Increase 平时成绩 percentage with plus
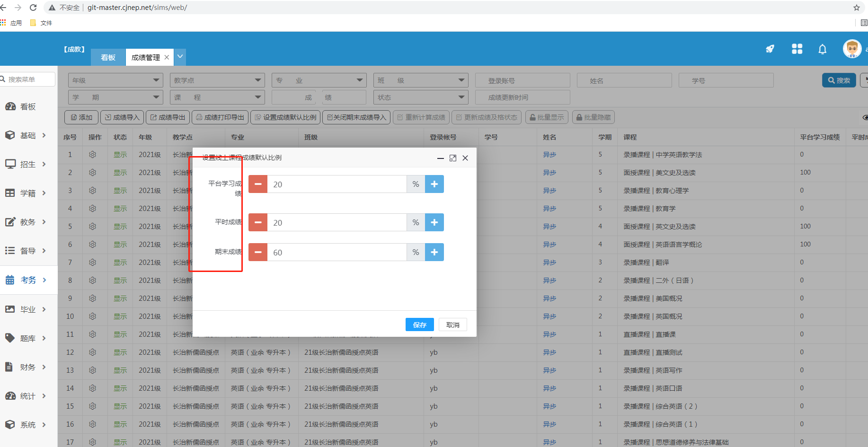The image size is (868, 447). pos(434,222)
